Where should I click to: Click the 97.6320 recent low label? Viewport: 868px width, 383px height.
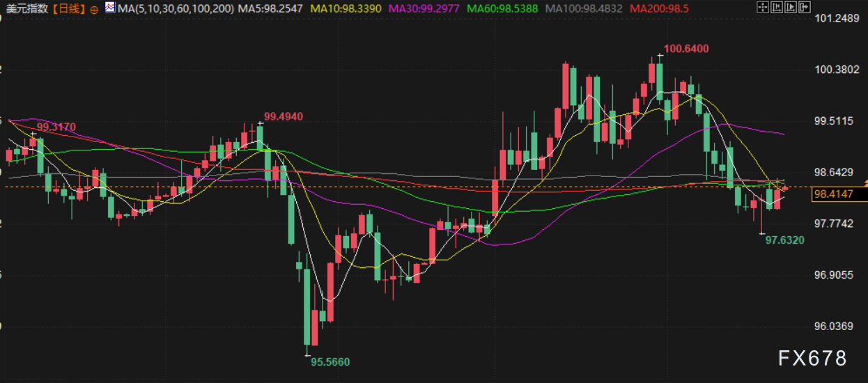[x=784, y=240]
